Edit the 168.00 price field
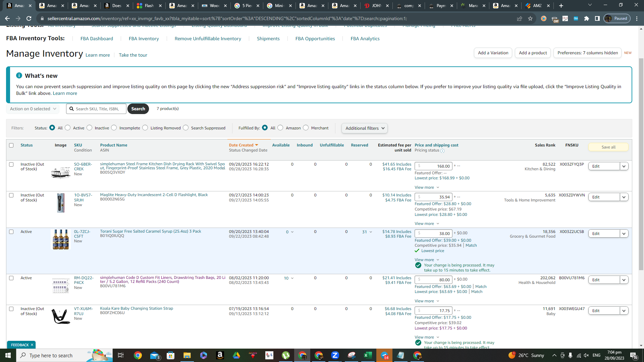 click(434, 166)
